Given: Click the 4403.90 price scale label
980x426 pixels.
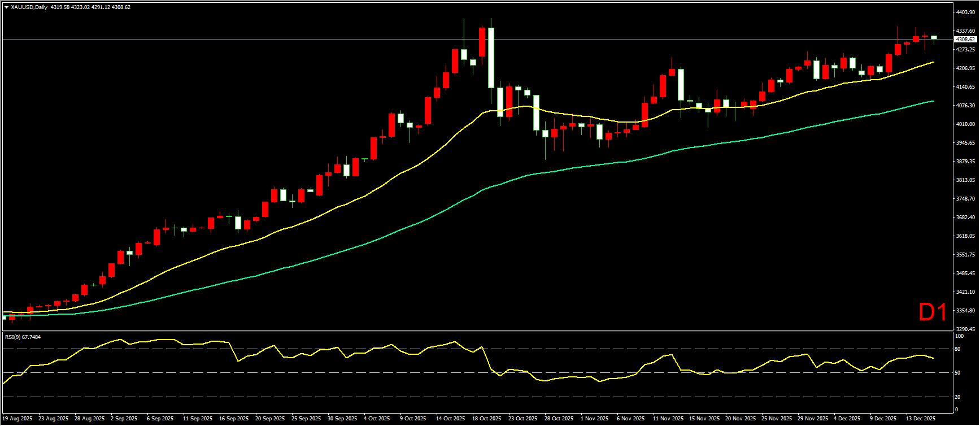Looking at the screenshot, I should coord(965,12).
